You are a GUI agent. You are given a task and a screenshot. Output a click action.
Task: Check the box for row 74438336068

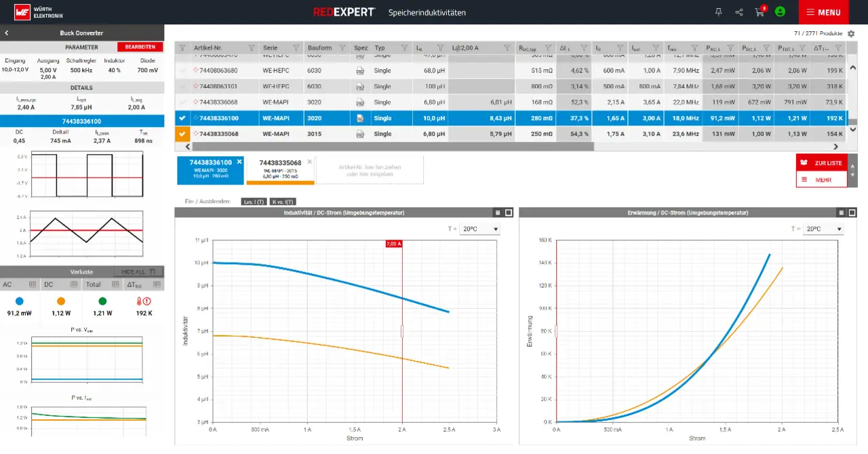[x=182, y=102]
